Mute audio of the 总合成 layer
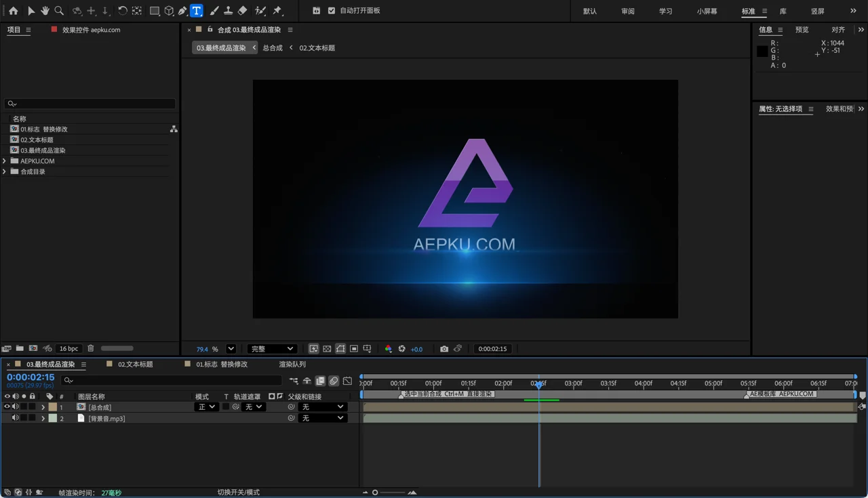The image size is (868, 498). (16, 407)
